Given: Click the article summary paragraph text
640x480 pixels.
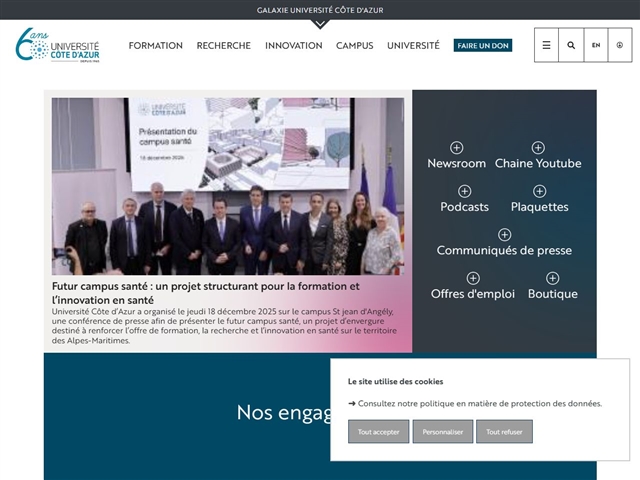Looking at the screenshot, I should (x=224, y=326).
